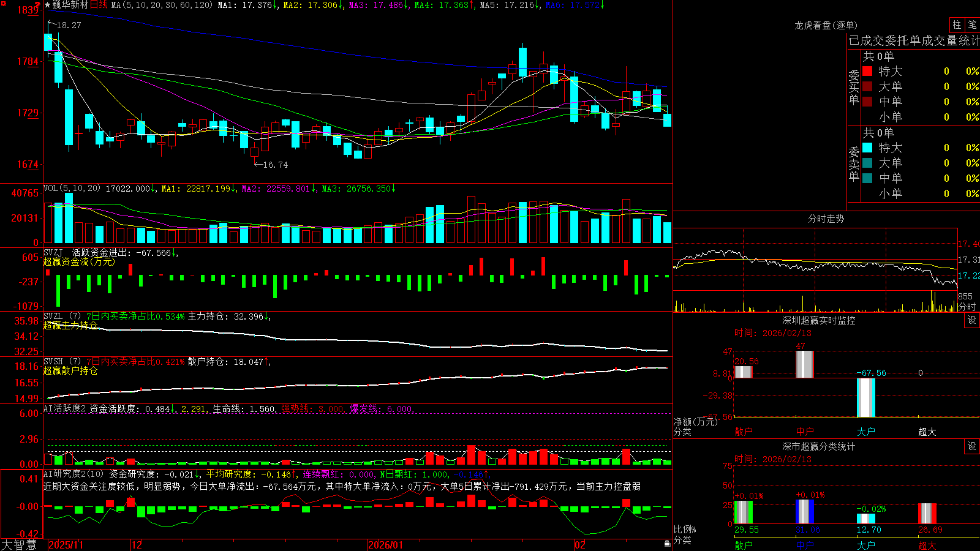The image size is (980, 551).
Task: Click the small red square icon at top-left
Action: tap(4, 4)
